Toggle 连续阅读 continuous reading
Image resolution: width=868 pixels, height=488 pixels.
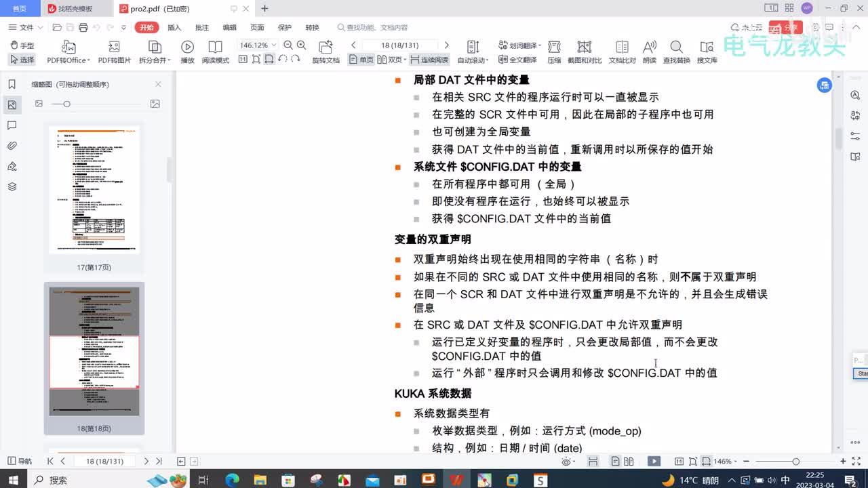point(430,60)
